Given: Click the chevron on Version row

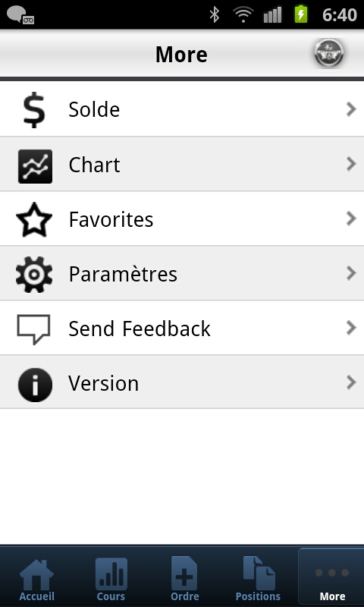Looking at the screenshot, I should 351,382.
